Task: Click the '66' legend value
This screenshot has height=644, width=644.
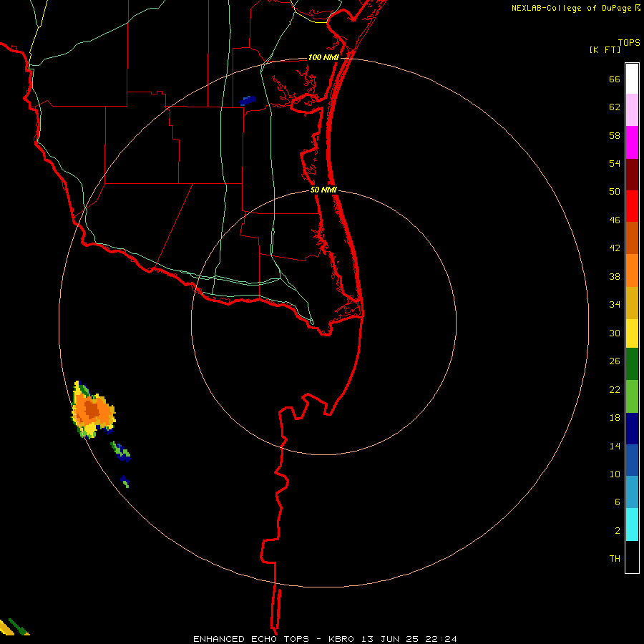Action: click(615, 79)
